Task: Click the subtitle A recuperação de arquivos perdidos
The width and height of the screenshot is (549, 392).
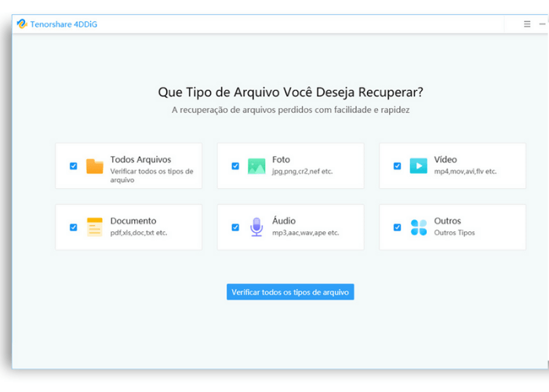Action: [290, 110]
